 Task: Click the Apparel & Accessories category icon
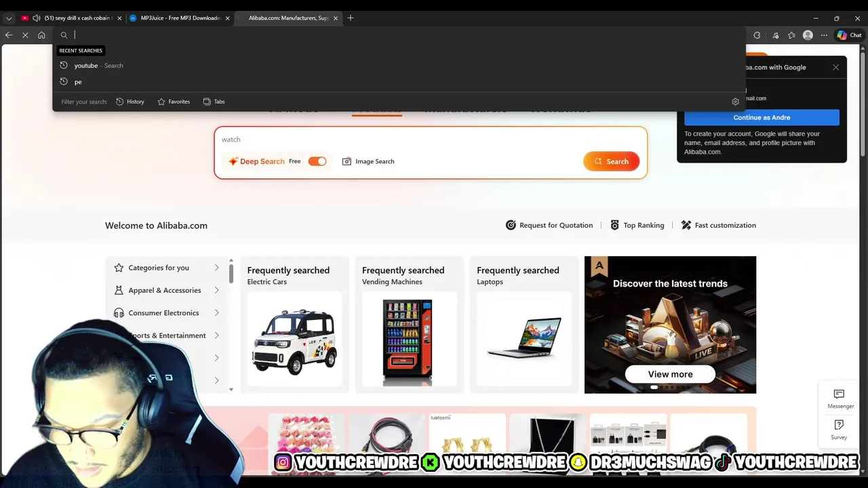click(x=119, y=290)
